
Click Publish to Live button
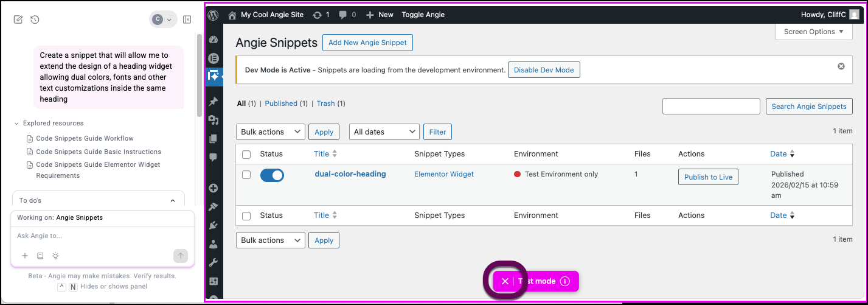(x=709, y=177)
